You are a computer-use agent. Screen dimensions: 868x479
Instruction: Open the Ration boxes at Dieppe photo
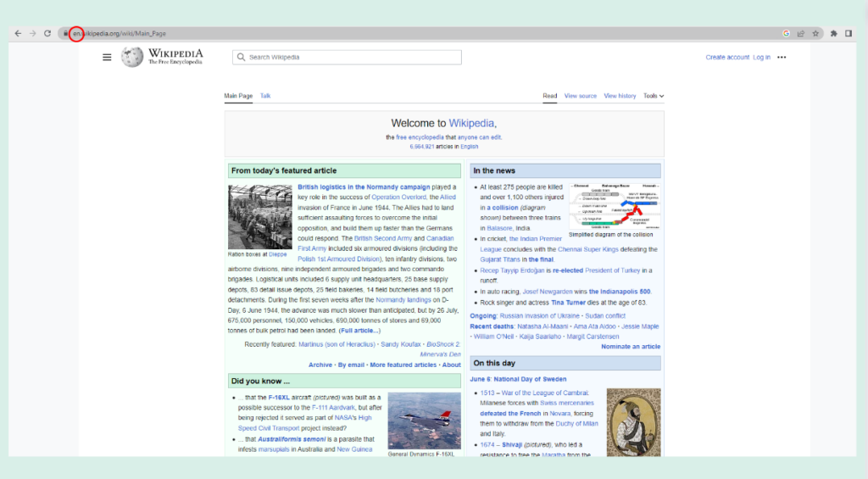click(259, 216)
